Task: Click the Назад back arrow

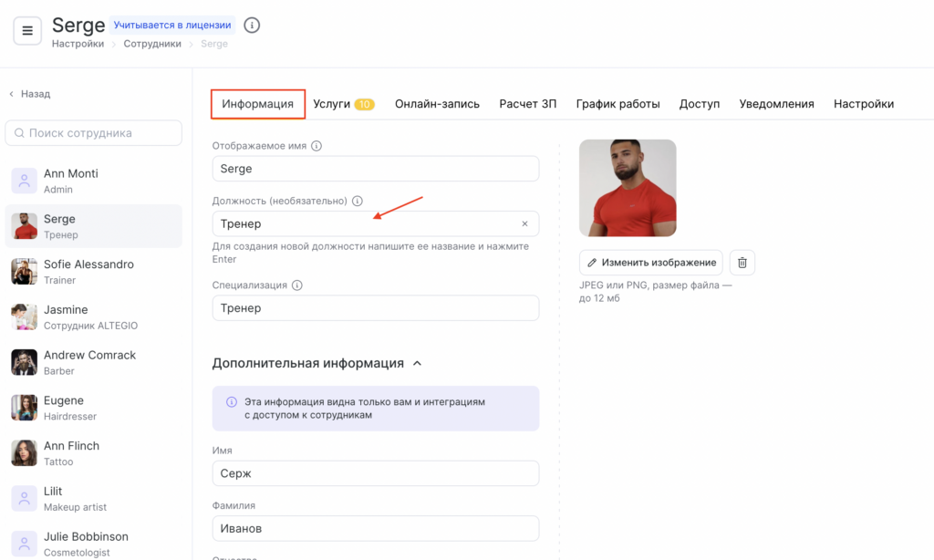Action: pyautogui.click(x=12, y=94)
